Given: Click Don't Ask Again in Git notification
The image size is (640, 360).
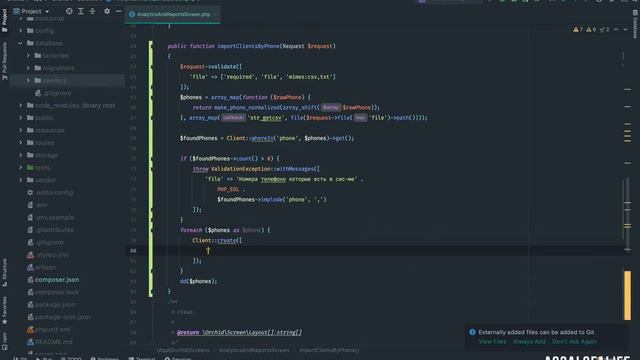Looking at the screenshot, I should pyautogui.click(x=574, y=341).
